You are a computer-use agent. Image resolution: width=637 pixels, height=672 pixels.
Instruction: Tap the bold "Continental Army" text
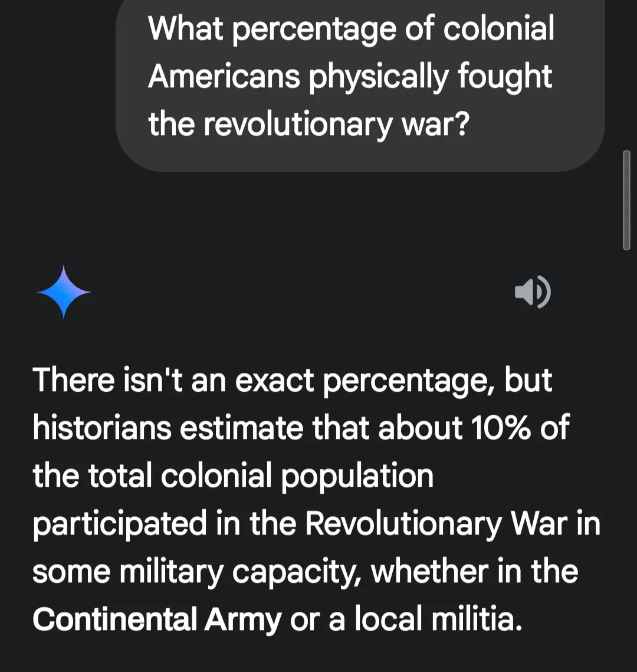point(157,619)
